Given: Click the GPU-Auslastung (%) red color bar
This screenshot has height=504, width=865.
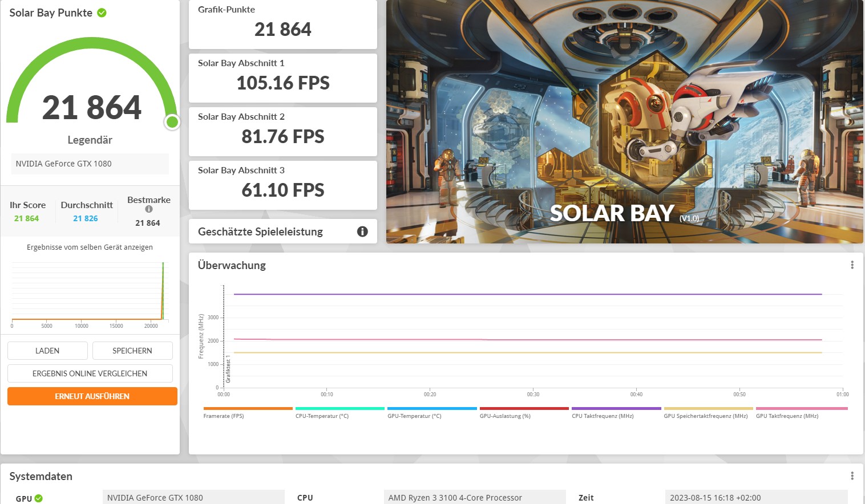Looking at the screenshot, I should [523, 408].
